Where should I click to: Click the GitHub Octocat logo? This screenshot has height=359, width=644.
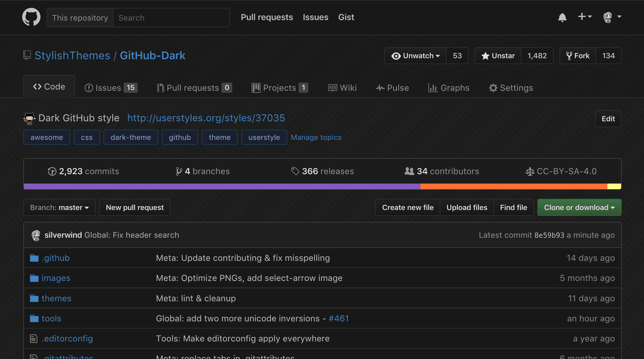tap(31, 17)
